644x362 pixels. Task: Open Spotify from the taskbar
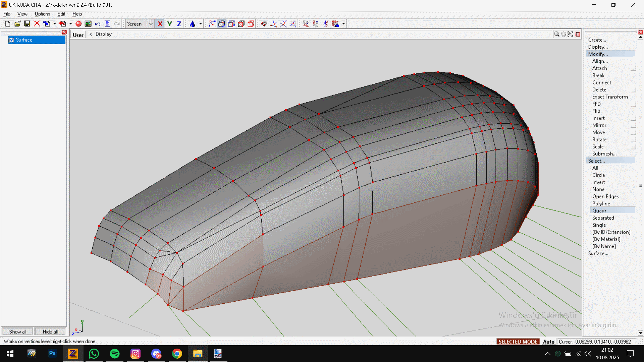[115, 354]
